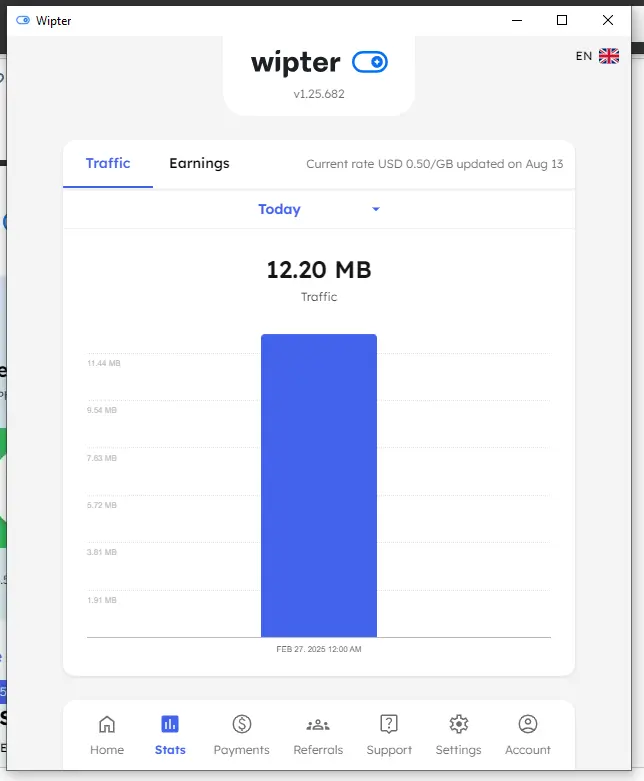The height and width of the screenshot is (781, 644).
Task: Click the version text v1.25.682
Action: (319, 94)
